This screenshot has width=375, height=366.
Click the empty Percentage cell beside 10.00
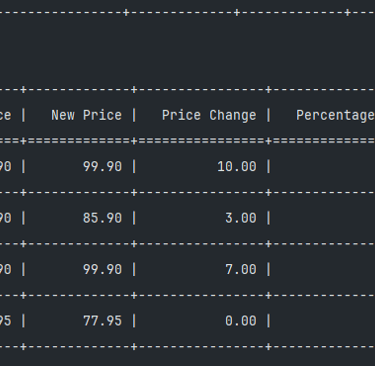click(324, 166)
